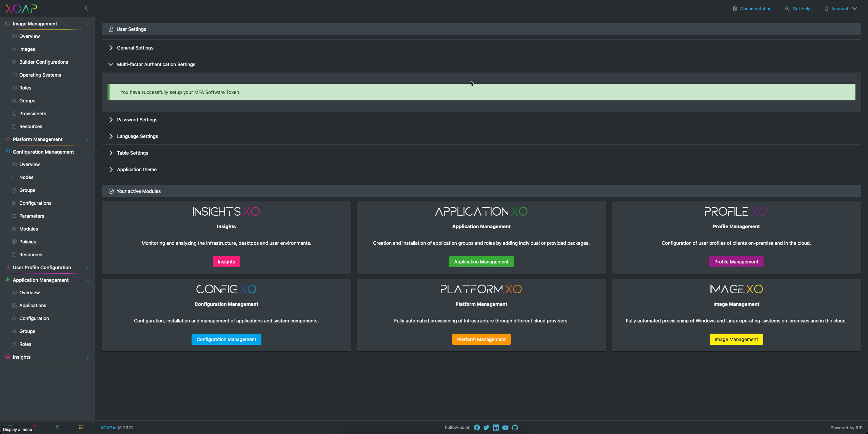Screen dimensions: 868x434
Task: Click the pink Insights button
Action: (x=226, y=262)
